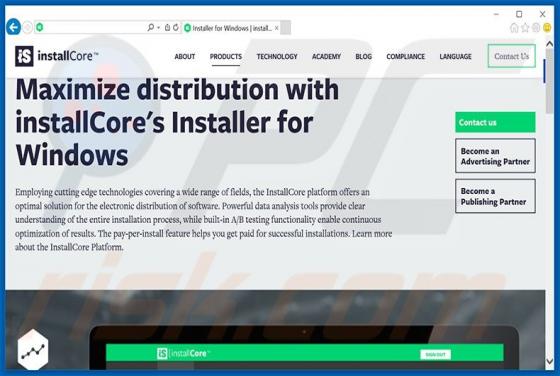This screenshot has height=376, width=560.
Task: Click the address bar search magnifier icon
Action: pos(150,27)
